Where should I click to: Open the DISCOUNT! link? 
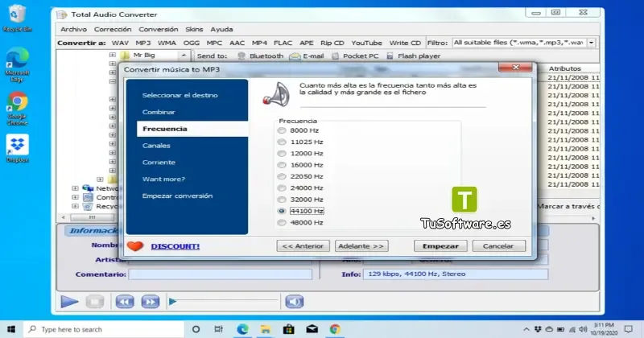[175, 246]
